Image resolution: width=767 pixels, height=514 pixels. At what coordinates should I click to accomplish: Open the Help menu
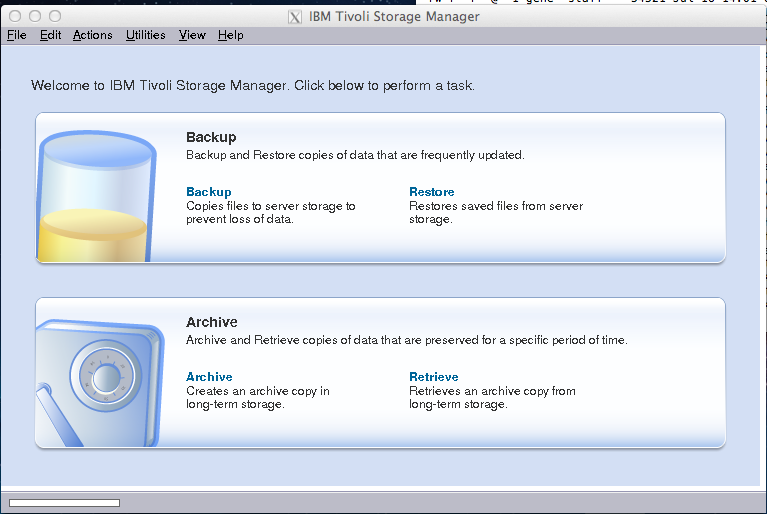230,35
